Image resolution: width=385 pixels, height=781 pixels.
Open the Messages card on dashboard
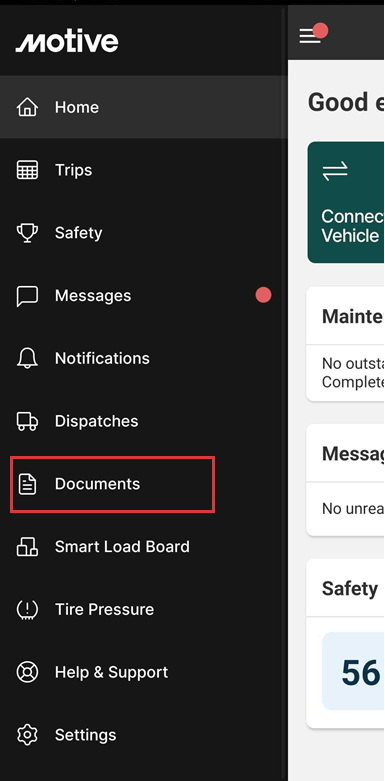point(346,480)
